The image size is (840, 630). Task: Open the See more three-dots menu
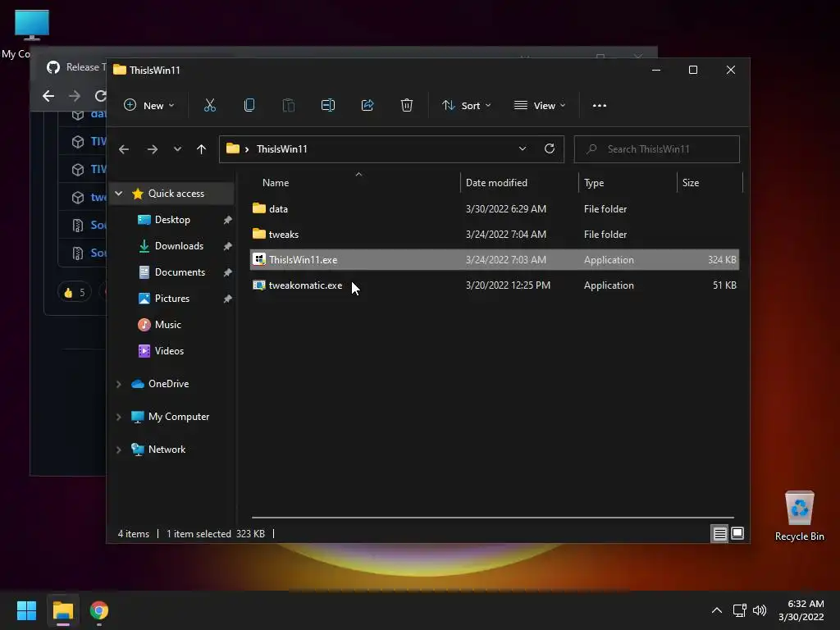pyautogui.click(x=600, y=106)
